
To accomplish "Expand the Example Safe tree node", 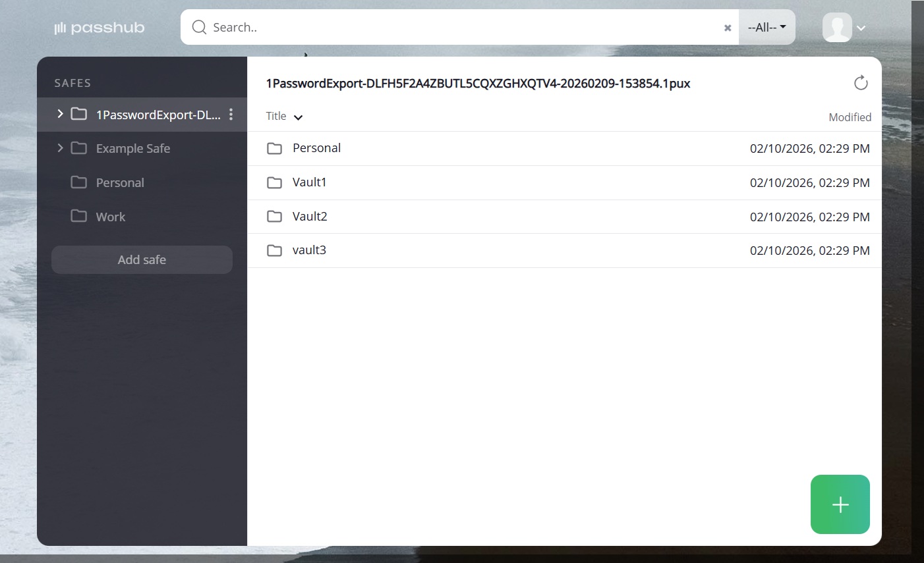I will [x=60, y=148].
